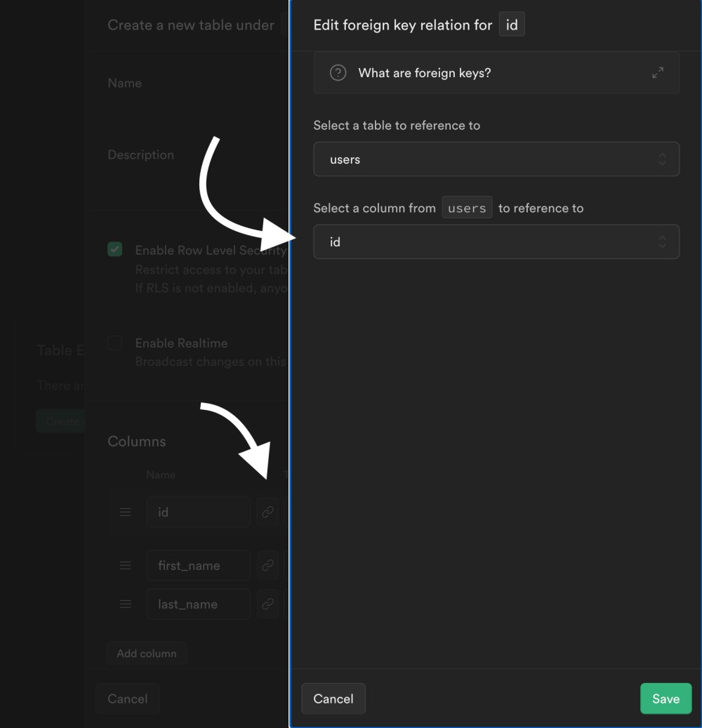
Task: Click the foreign key link icon for id column
Action: pos(267,512)
